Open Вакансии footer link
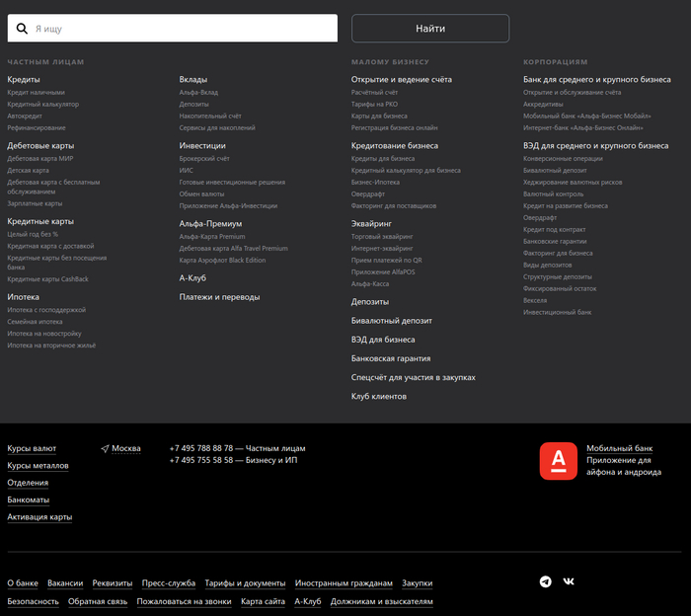Viewport: 691px width, 616px height. tap(65, 583)
